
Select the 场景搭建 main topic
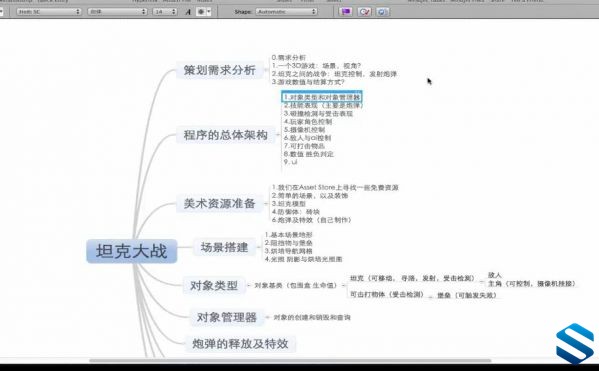click(225, 247)
